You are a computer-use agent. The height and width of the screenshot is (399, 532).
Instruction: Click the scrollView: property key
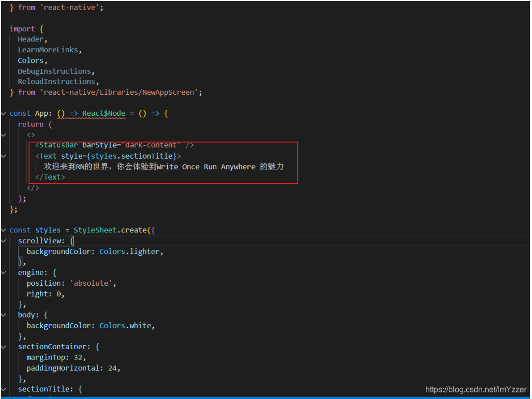click(41, 241)
